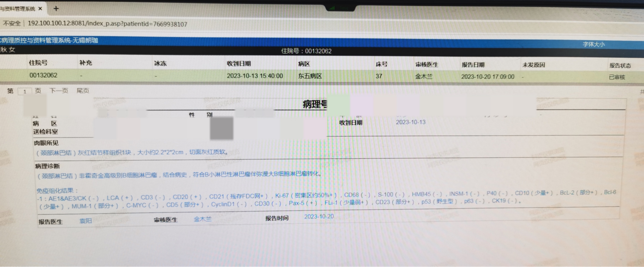644x267 pixels.
Task: Click the 不安全 site security indicator
Action: [12, 23]
